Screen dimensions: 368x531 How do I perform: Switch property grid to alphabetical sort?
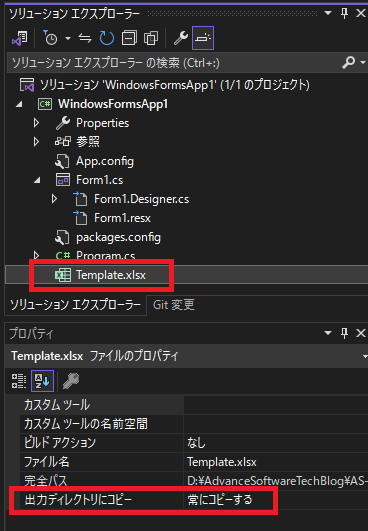[42, 381]
